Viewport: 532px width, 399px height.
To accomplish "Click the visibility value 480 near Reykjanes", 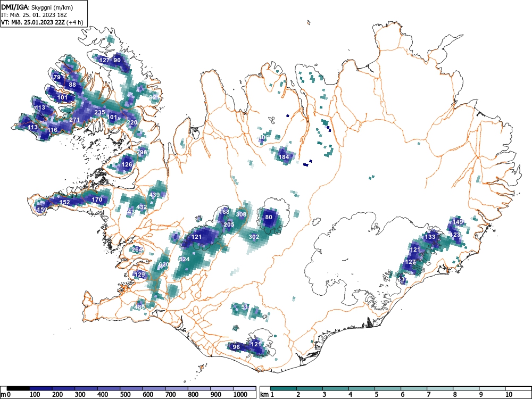I will (139, 307).
